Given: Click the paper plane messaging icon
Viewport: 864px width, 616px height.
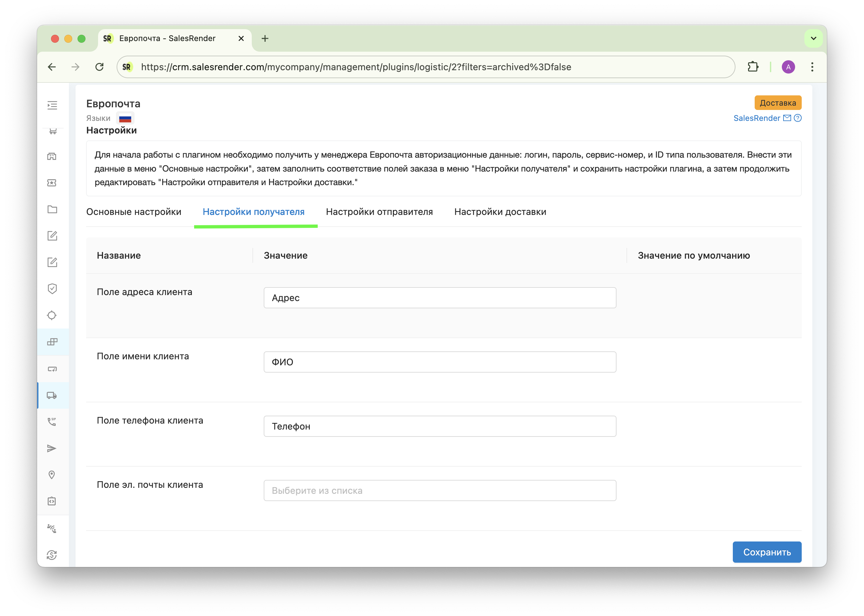Looking at the screenshot, I should point(52,448).
